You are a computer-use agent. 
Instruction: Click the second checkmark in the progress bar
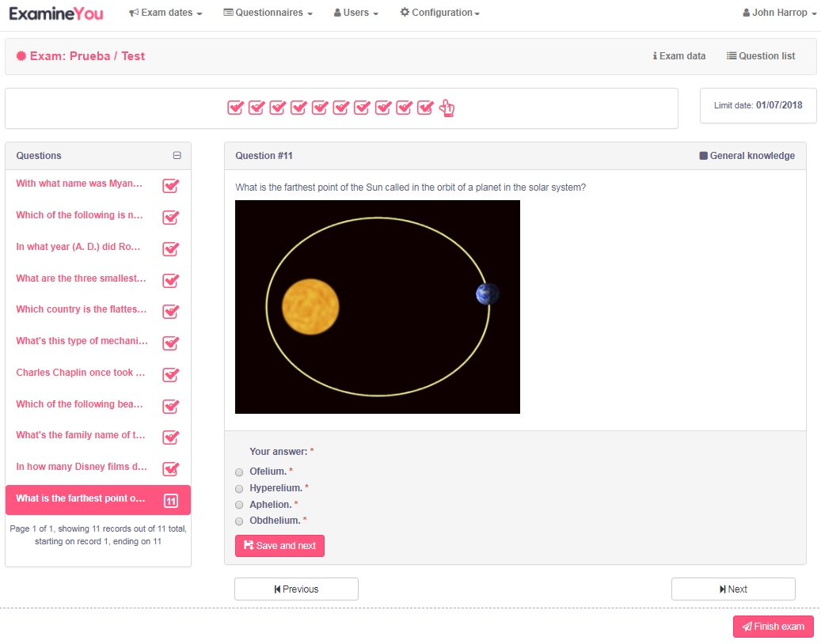tap(257, 108)
